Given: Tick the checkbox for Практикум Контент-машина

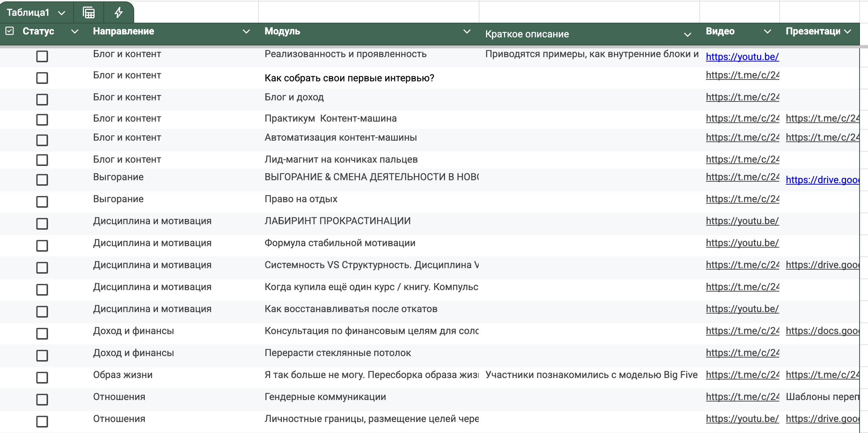Looking at the screenshot, I should click(x=42, y=119).
